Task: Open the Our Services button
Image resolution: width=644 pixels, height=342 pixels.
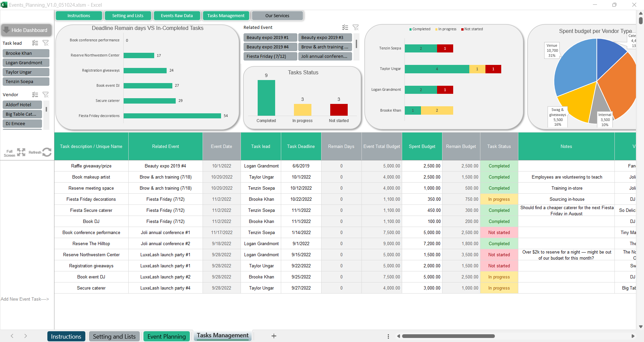Action: [277, 16]
